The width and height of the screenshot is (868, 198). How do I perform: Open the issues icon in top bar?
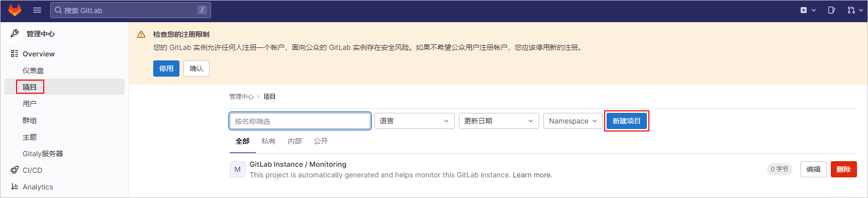click(831, 10)
